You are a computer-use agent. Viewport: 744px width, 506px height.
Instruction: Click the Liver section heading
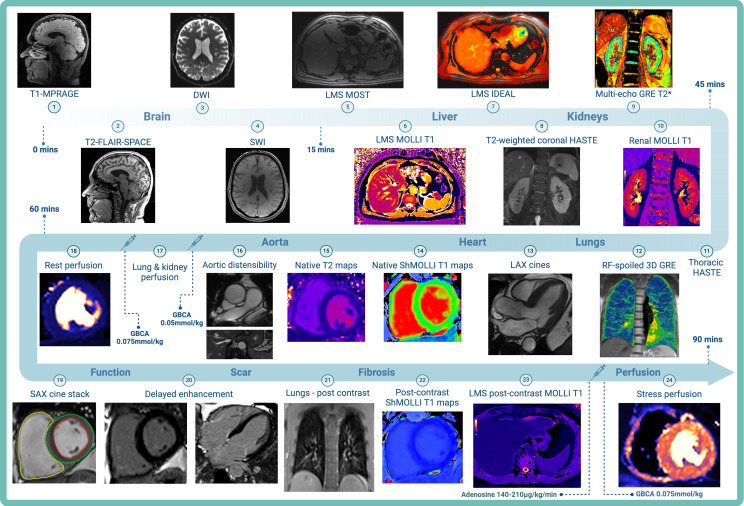coord(445,117)
